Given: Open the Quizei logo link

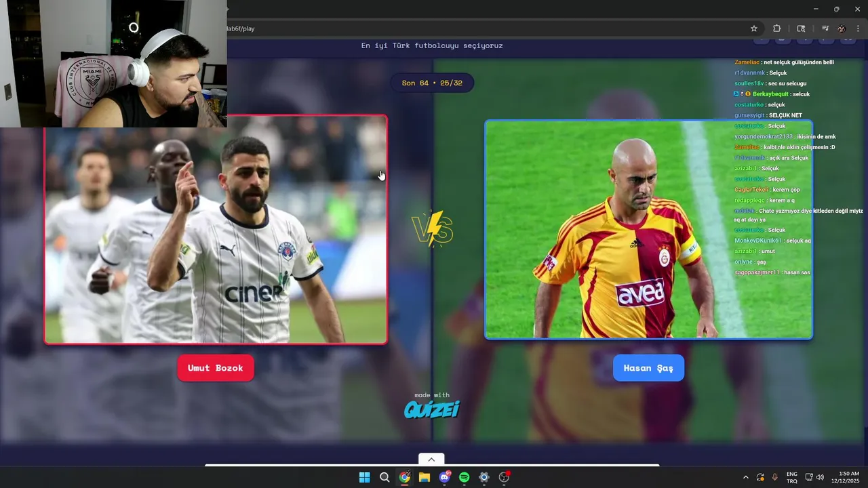Looking at the screenshot, I should pyautogui.click(x=432, y=409).
